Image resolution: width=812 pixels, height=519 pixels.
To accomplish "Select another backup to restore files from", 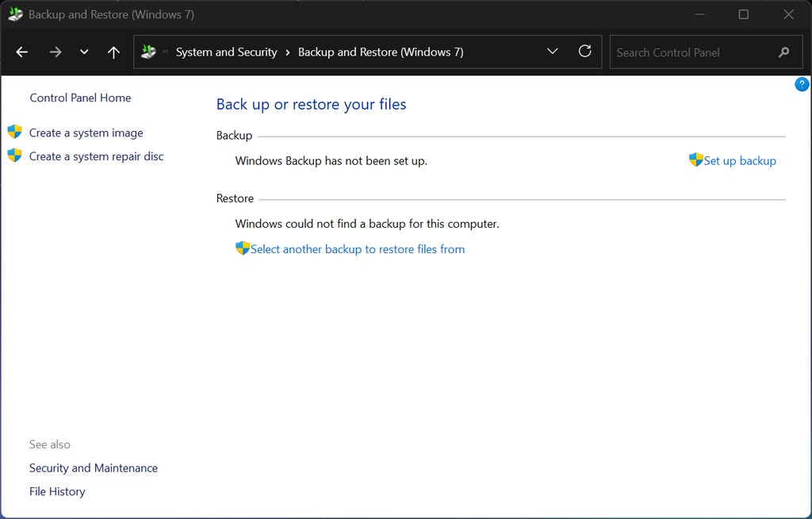I will pos(357,249).
